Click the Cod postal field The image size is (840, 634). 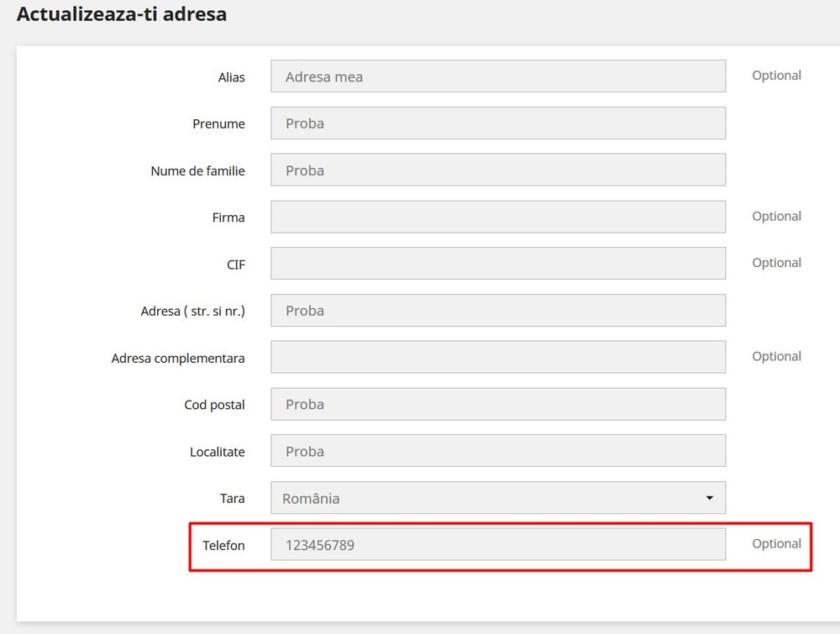[x=497, y=404]
